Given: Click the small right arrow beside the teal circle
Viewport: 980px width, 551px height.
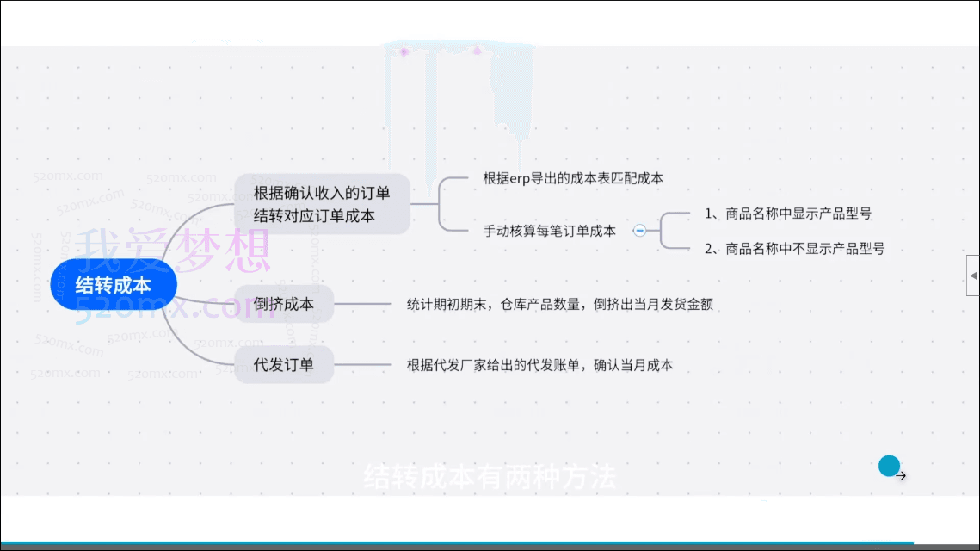Looking at the screenshot, I should tap(902, 475).
